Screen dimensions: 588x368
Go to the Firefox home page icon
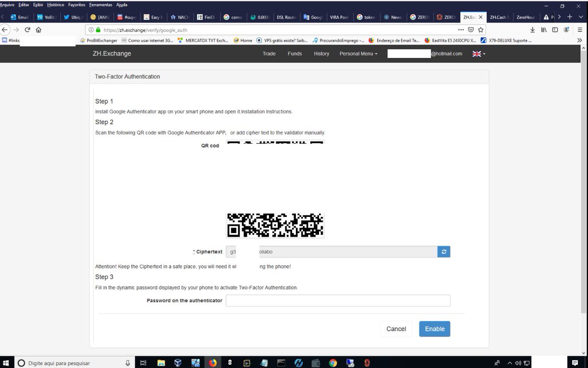coord(39,29)
